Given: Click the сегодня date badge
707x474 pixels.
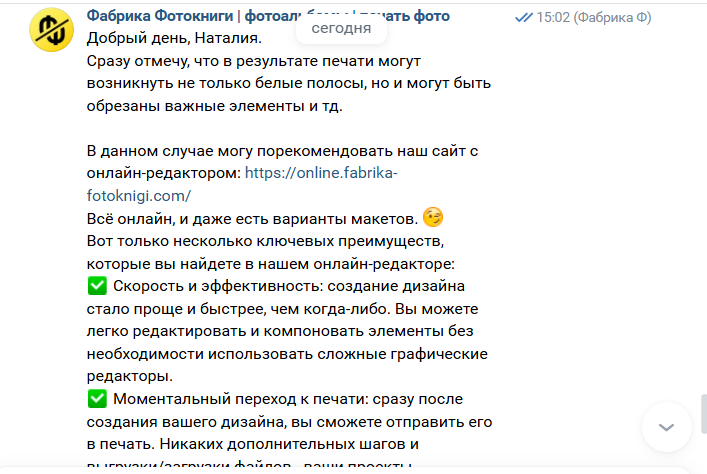Looking at the screenshot, I should (x=341, y=28).
